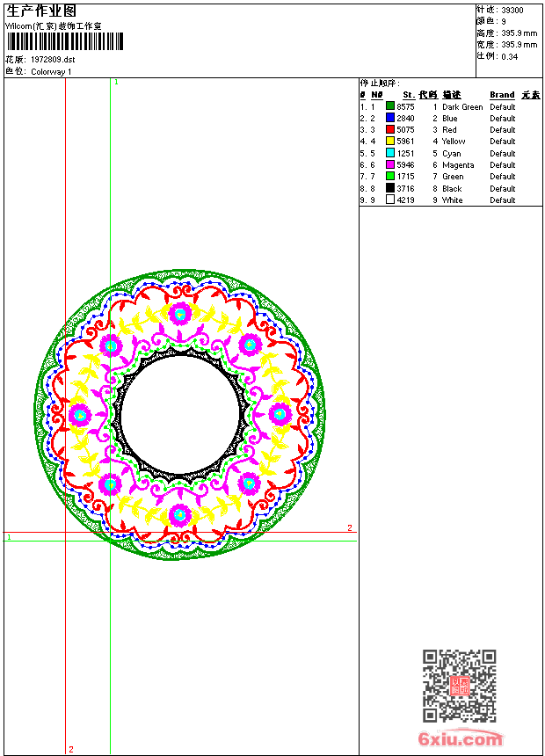
Task: Click the QR code image
Action: 459,686
